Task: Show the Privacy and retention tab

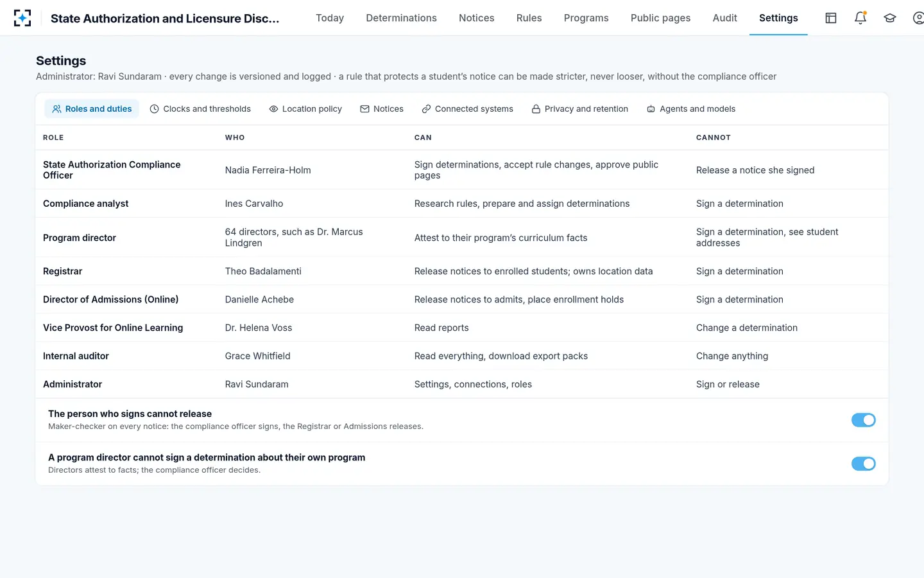Action: coord(580,109)
